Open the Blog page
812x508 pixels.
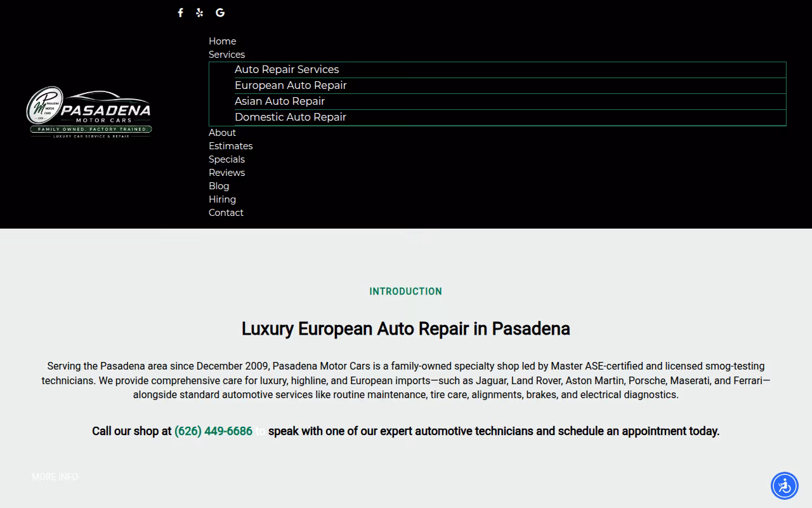click(x=219, y=186)
